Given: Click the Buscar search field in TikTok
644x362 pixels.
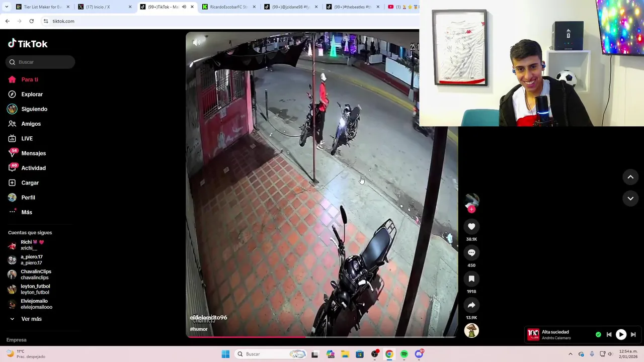Looking at the screenshot, I should pyautogui.click(x=40, y=62).
